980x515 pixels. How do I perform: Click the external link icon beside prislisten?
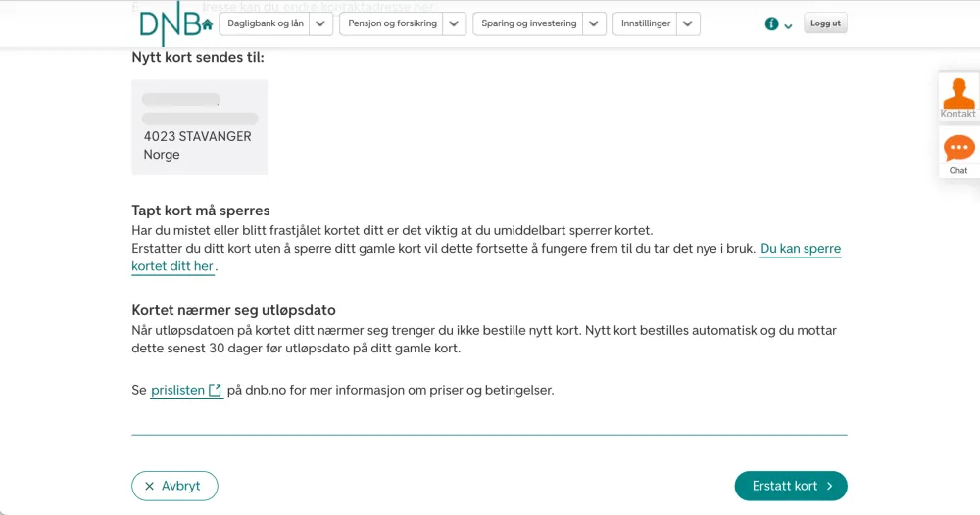[x=215, y=391]
